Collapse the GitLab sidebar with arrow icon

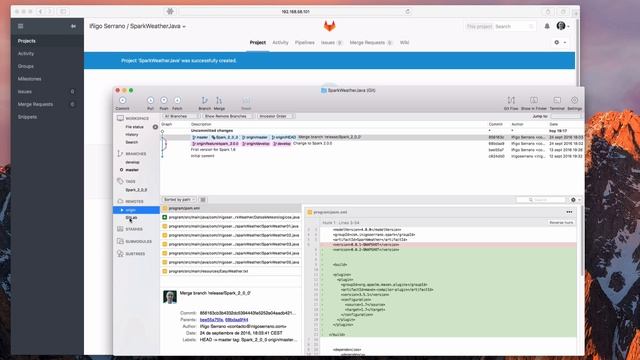73,26
